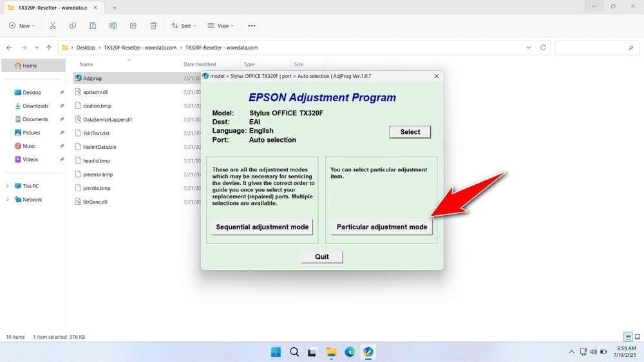
Task: Select the apdadrv.dll file
Action: 96,92
